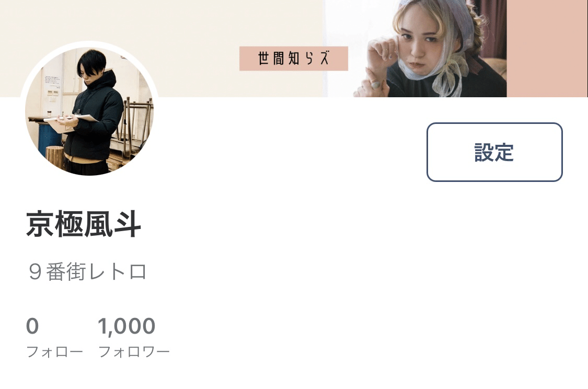
Task: Click the papers held in the avatar photo
Action: 71,120
